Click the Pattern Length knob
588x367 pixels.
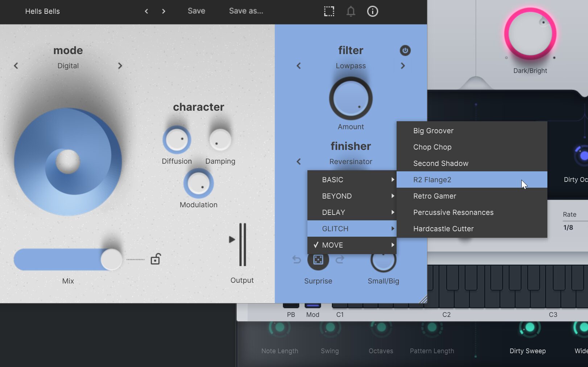[432, 328]
